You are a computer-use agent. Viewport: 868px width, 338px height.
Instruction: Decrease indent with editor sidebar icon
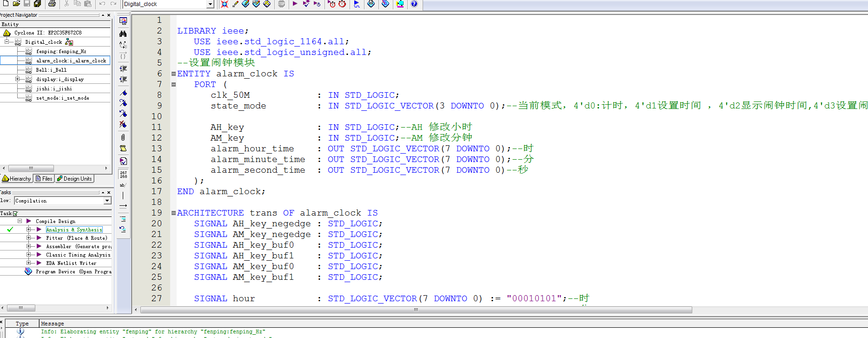[123, 80]
